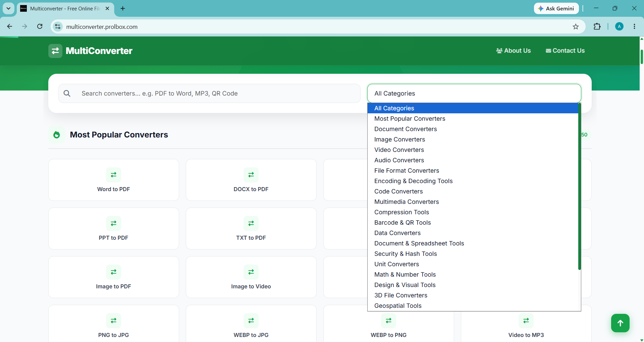This screenshot has width=644, height=342.
Task: Click the page vertical scrollbar thumb
Action: (642, 57)
